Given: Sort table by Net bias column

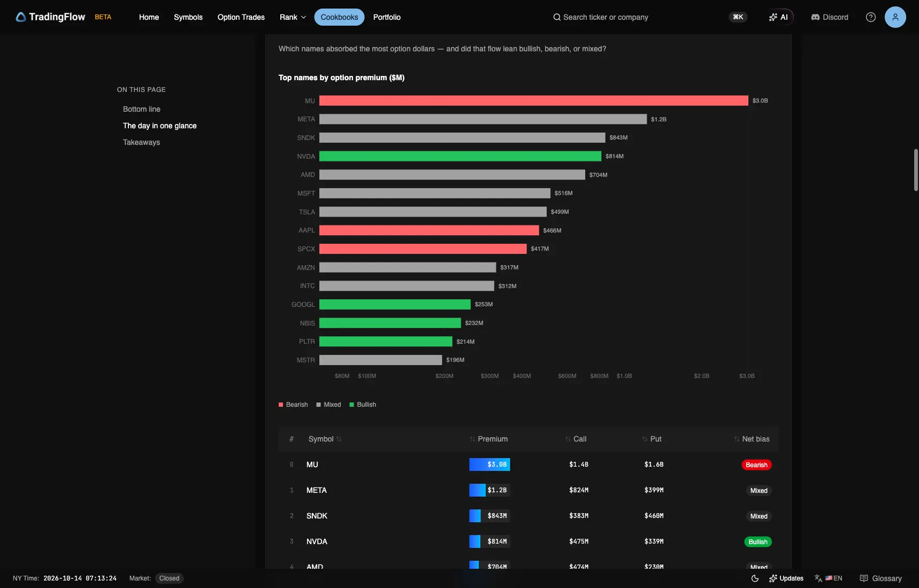Looking at the screenshot, I should coord(752,439).
